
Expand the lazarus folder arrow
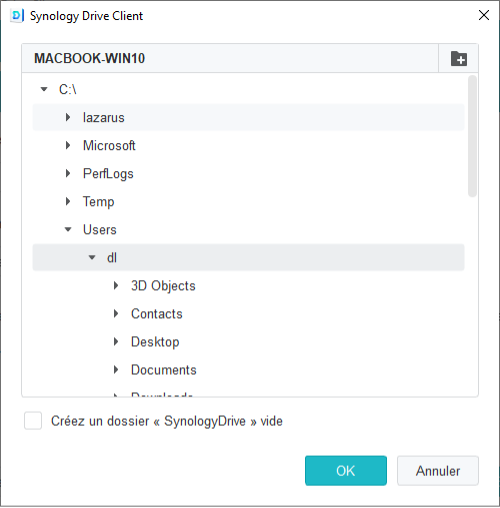(68, 117)
